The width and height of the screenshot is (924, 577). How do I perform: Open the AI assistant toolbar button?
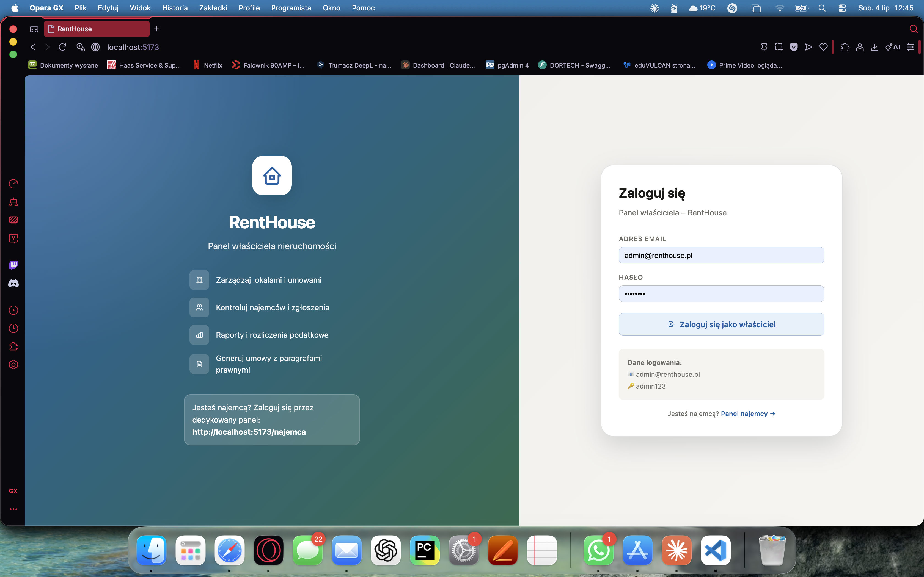click(893, 47)
